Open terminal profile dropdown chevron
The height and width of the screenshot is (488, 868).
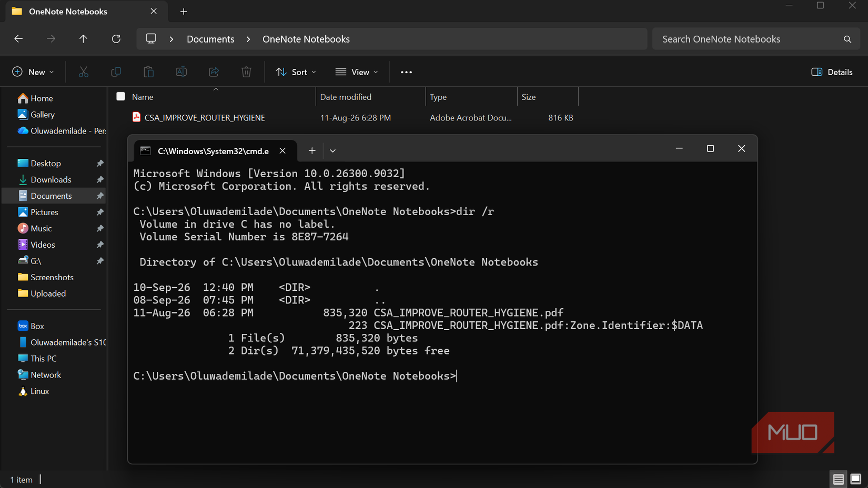point(332,151)
